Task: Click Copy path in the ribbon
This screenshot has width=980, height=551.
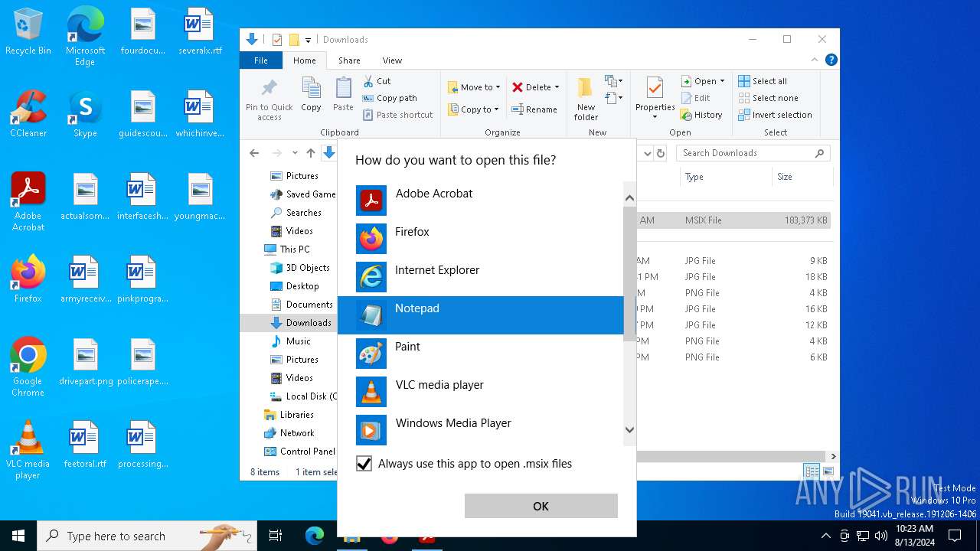Action: coord(390,98)
